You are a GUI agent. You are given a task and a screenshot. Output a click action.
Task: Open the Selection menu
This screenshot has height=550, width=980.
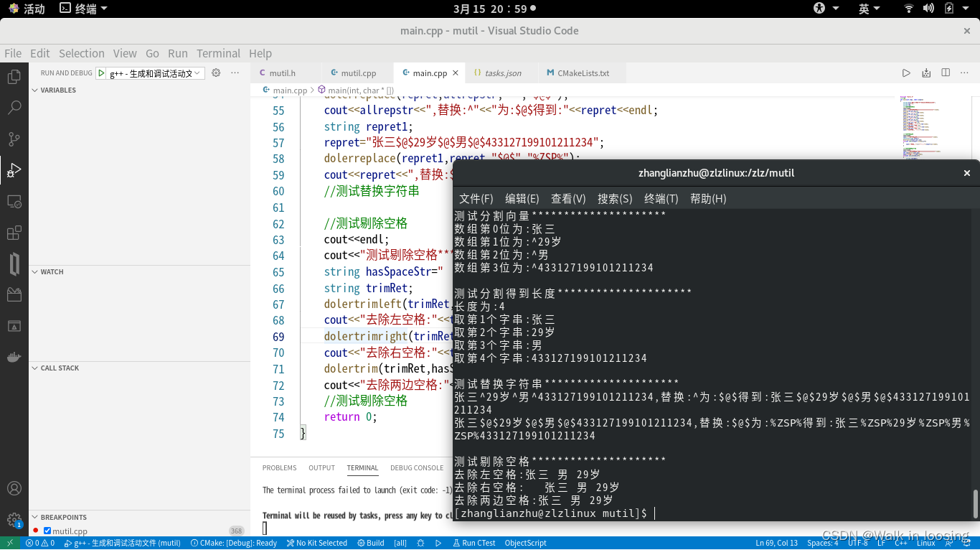tap(81, 53)
